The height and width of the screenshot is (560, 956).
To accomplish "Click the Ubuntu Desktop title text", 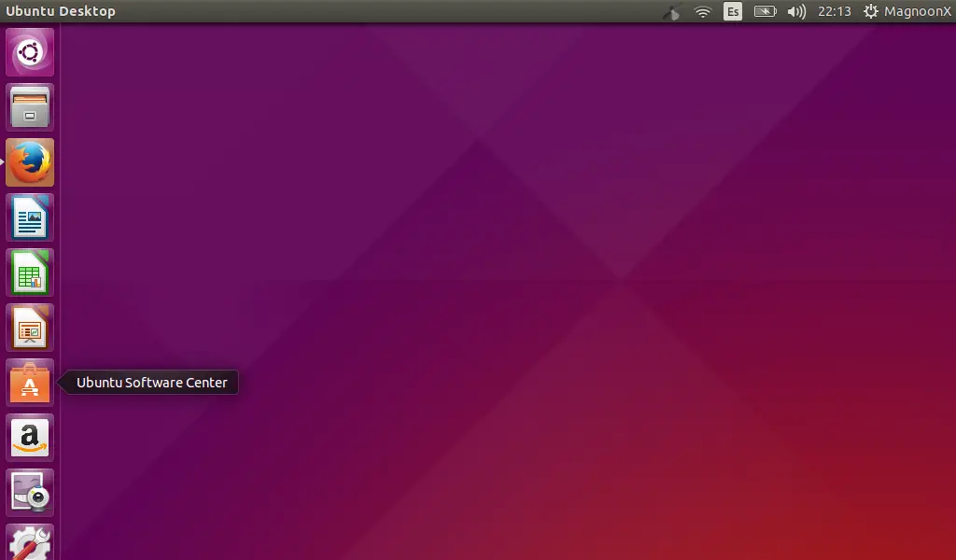I will click(61, 11).
